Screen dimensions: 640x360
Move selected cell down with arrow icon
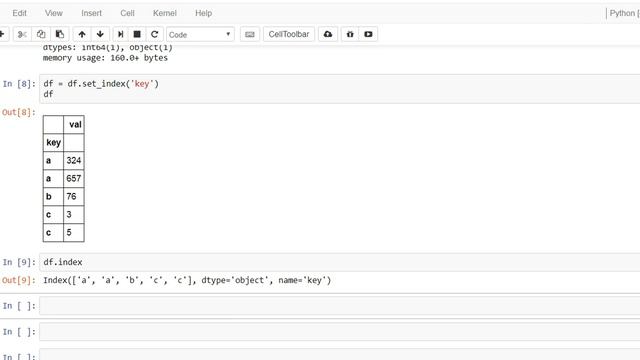pyautogui.click(x=100, y=34)
